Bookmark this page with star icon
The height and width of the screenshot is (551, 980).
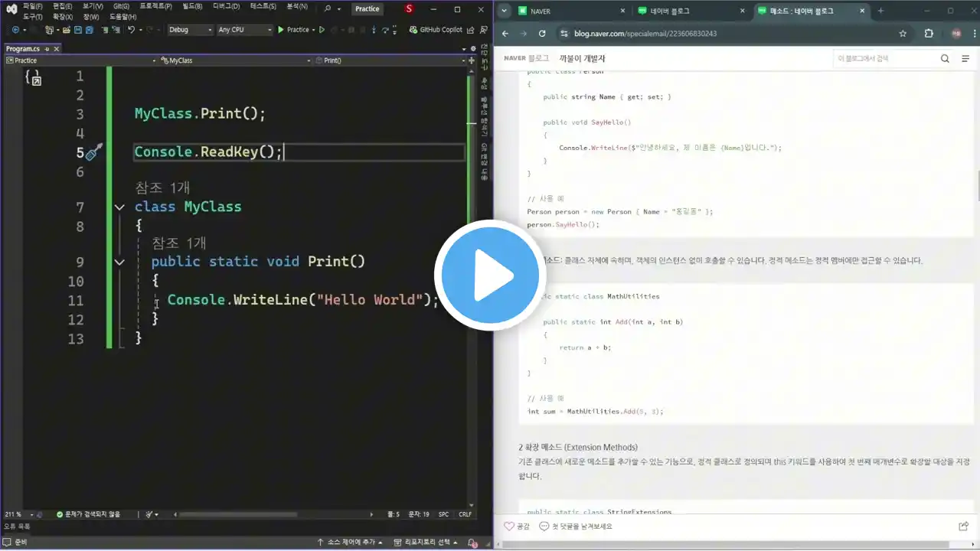pos(903,34)
